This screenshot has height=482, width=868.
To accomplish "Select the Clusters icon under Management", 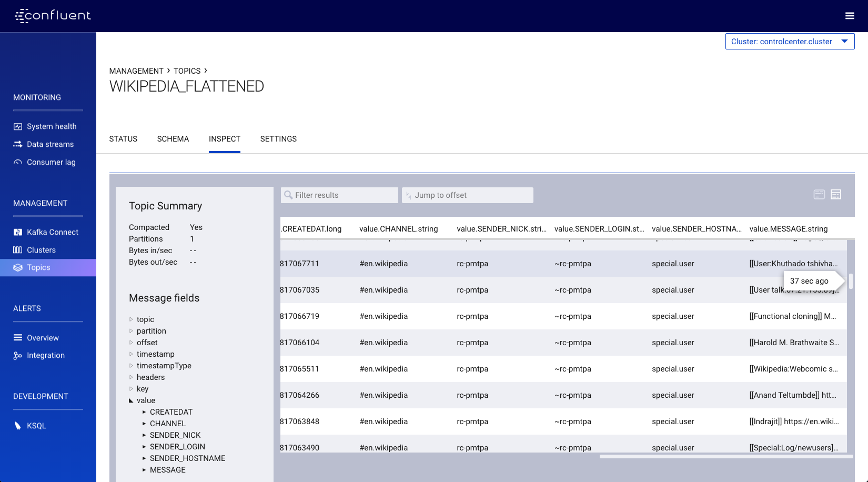I will pos(17,249).
